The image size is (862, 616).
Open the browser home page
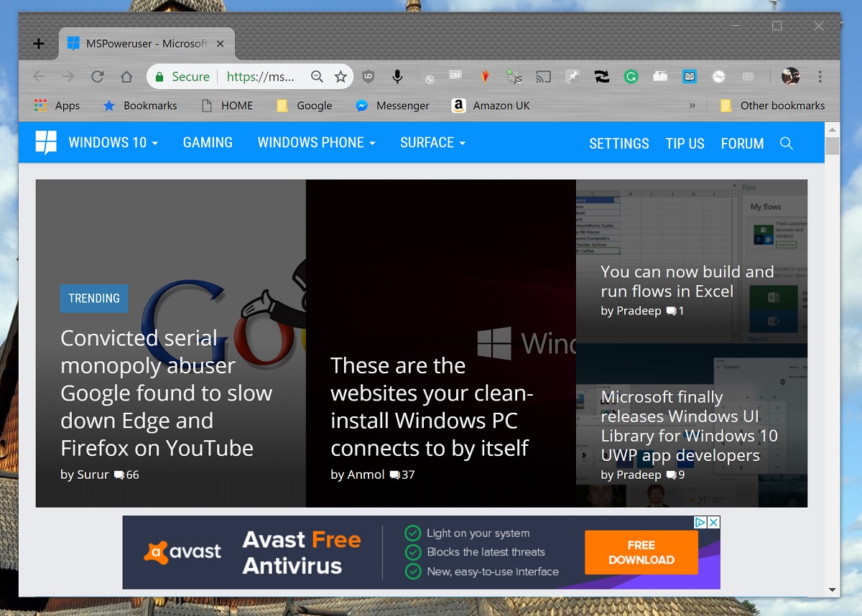click(x=126, y=77)
